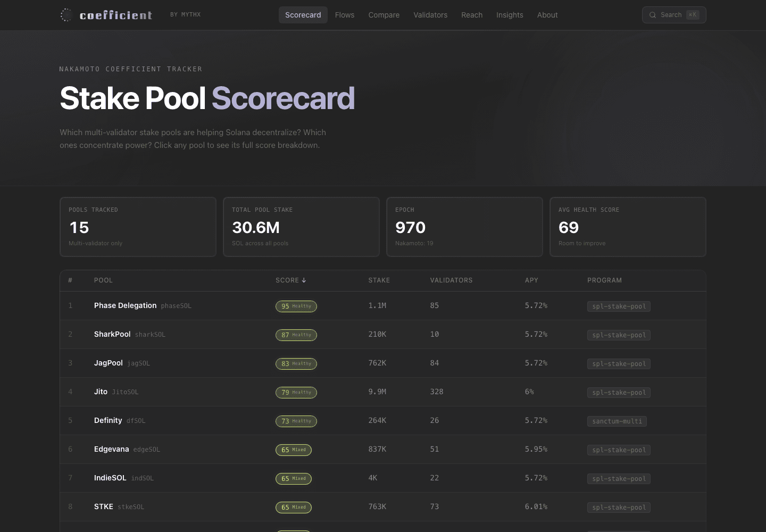
Task: Click the 95 Healthy score badge
Action: [296, 306]
